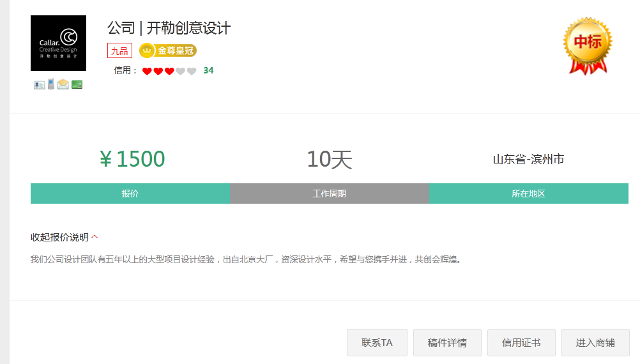Image resolution: width=640 pixels, height=364 pixels.
Task: Click the 中标 gold medal badge
Action: pos(588,46)
